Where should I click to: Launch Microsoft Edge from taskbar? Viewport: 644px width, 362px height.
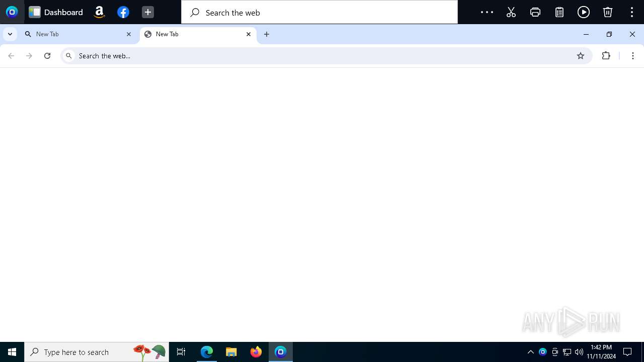pyautogui.click(x=207, y=352)
